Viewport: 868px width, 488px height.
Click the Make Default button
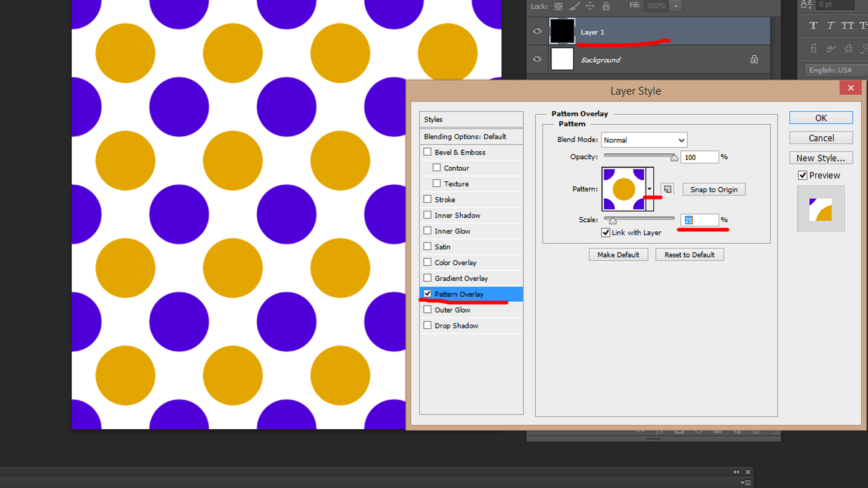tap(618, 255)
